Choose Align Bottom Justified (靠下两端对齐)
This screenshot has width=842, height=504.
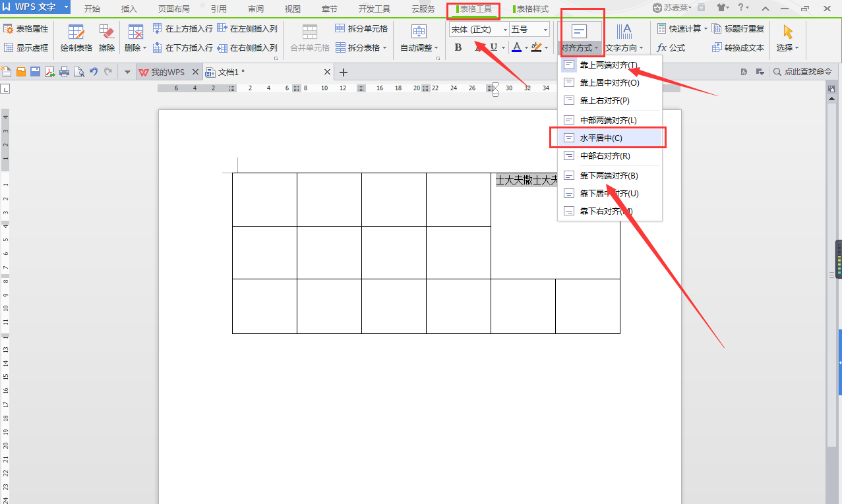610,175
